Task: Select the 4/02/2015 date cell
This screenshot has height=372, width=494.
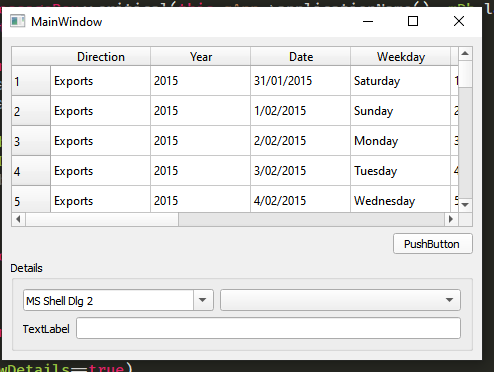Action: tap(300, 199)
